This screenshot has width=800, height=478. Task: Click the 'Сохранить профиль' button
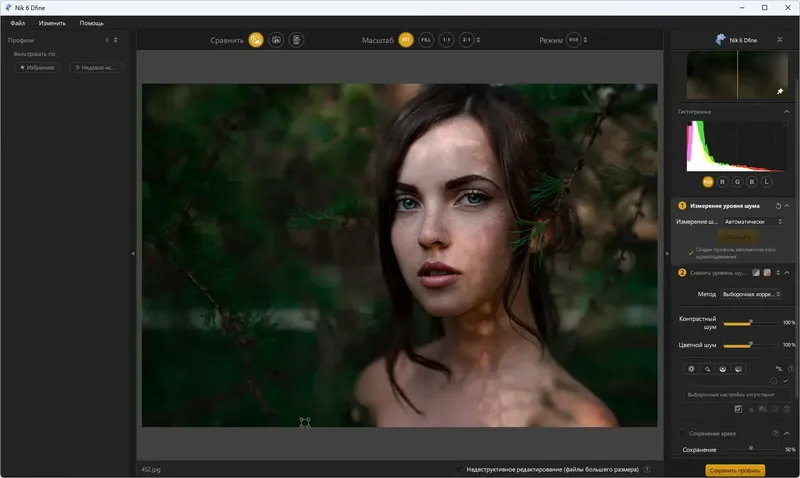[735, 469]
